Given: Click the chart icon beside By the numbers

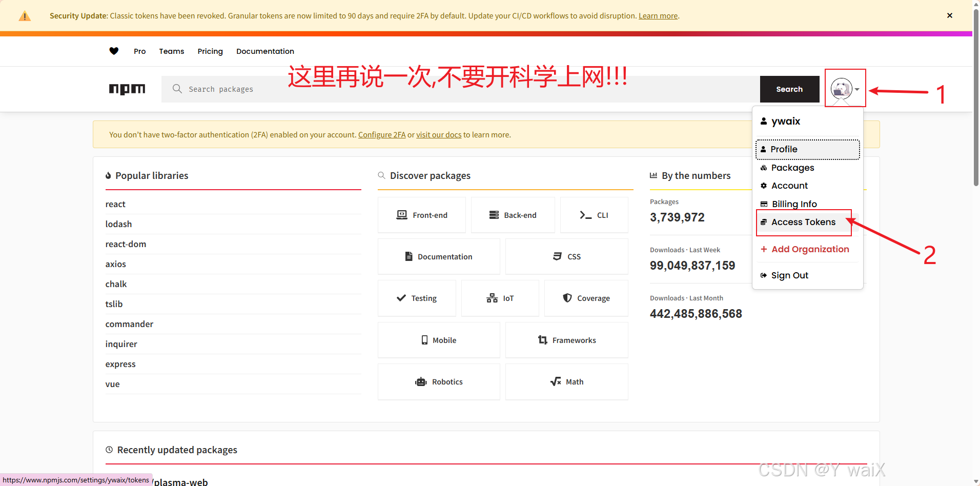Looking at the screenshot, I should click(x=654, y=175).
